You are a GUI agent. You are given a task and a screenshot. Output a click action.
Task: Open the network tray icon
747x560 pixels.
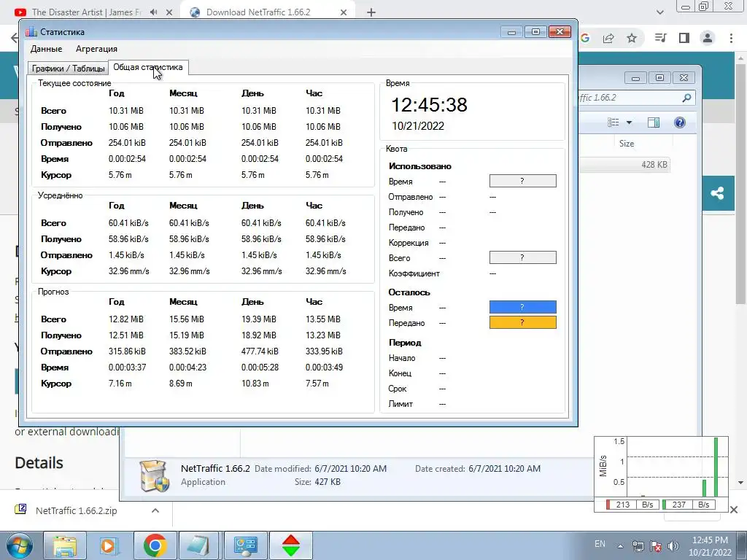coord(638,546)
